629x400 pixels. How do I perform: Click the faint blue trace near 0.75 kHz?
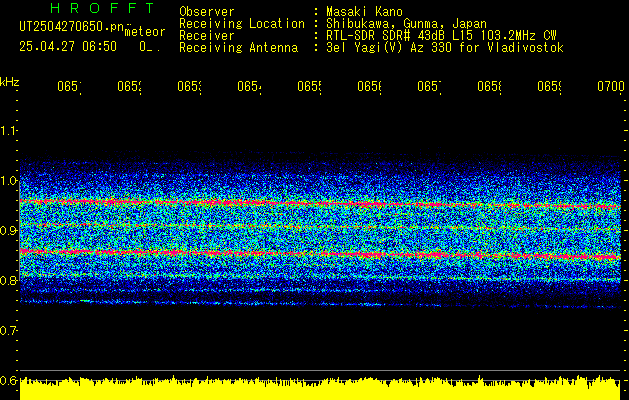[x=320, y=304]
